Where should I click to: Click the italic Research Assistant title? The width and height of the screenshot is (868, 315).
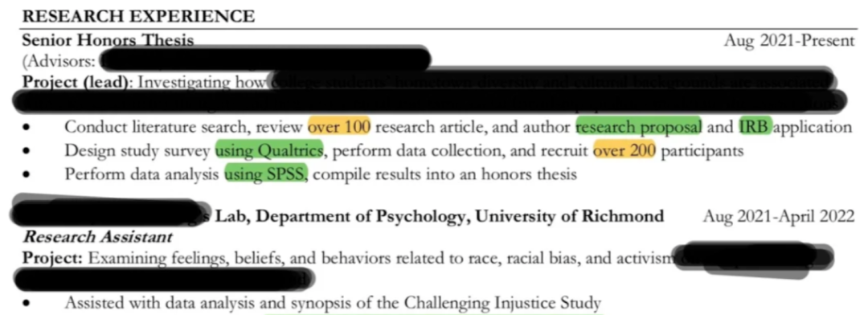pos(97,238)
